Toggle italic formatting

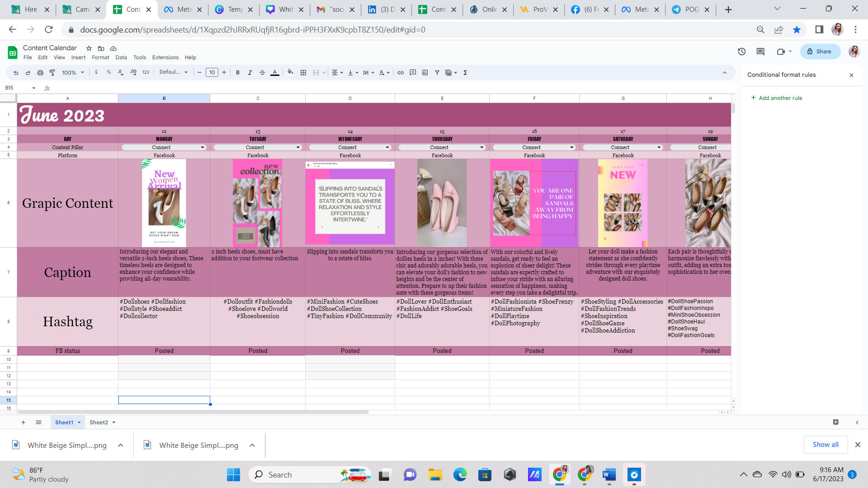pyautogui.click(x=250, y=73)
